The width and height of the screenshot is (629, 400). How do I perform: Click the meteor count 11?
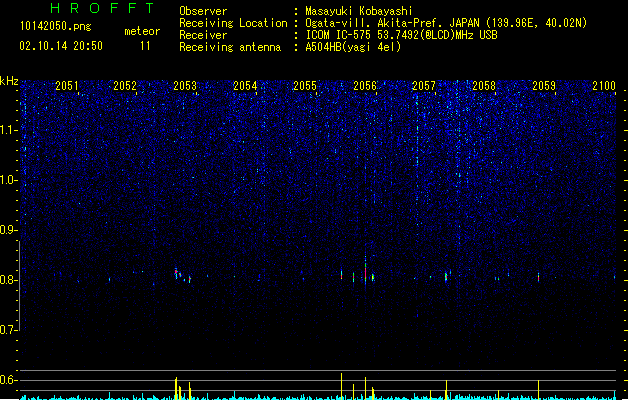pyautogui.click(x=145, y=46)
